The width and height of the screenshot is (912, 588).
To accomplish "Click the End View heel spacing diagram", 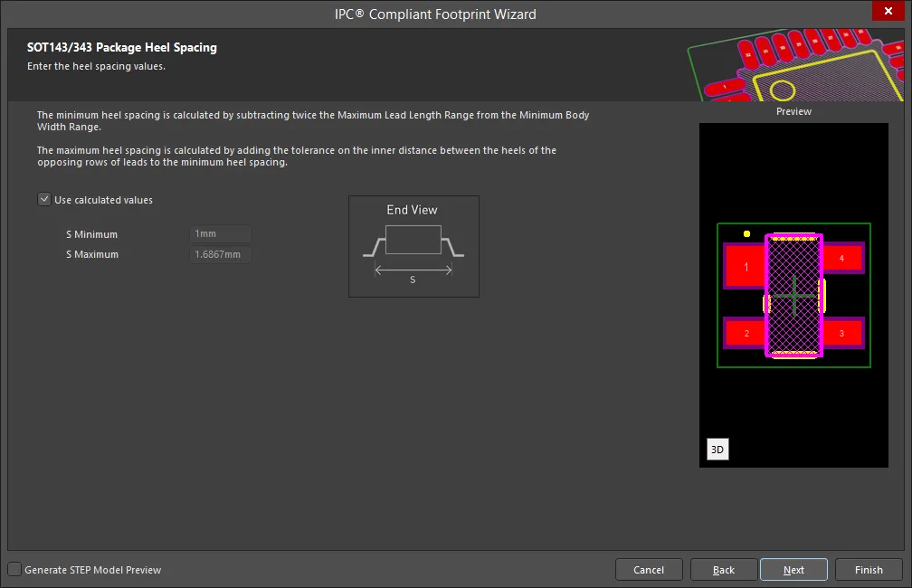I will (413, 247).
